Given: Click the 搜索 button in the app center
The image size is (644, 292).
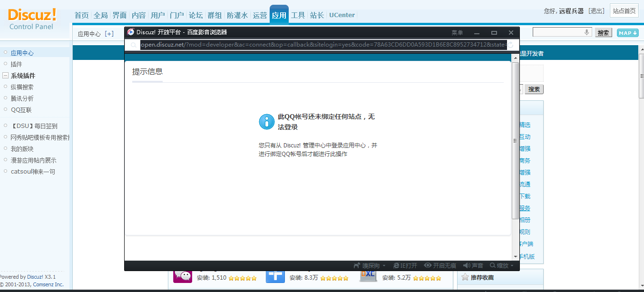Looking at the screenshot, I should click(534, 89).
